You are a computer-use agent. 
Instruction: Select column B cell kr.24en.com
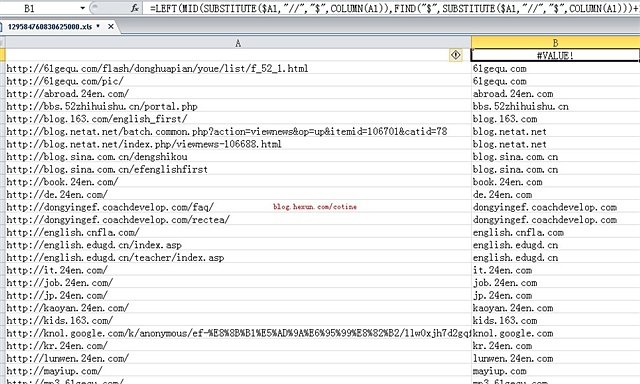[556, 346]
